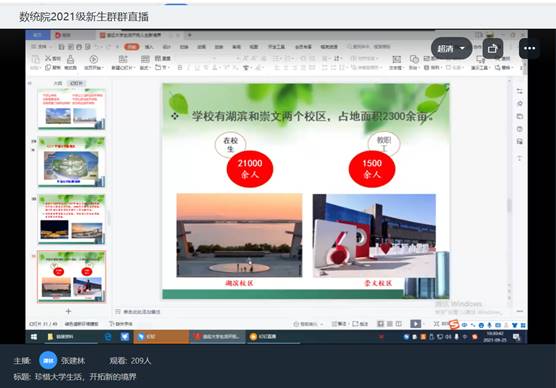Expand the arrow next to slideshow play button

pos(423,324)
